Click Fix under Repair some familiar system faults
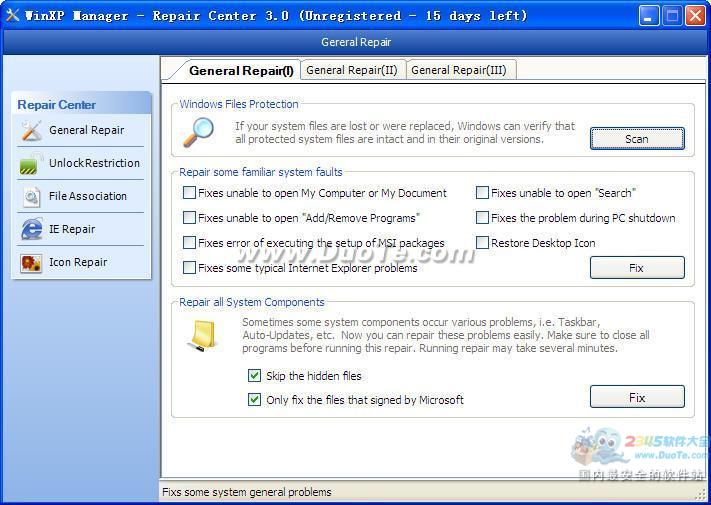Image resolution: width=711 pixels, height=505 pixels. (x=637, y=268)
